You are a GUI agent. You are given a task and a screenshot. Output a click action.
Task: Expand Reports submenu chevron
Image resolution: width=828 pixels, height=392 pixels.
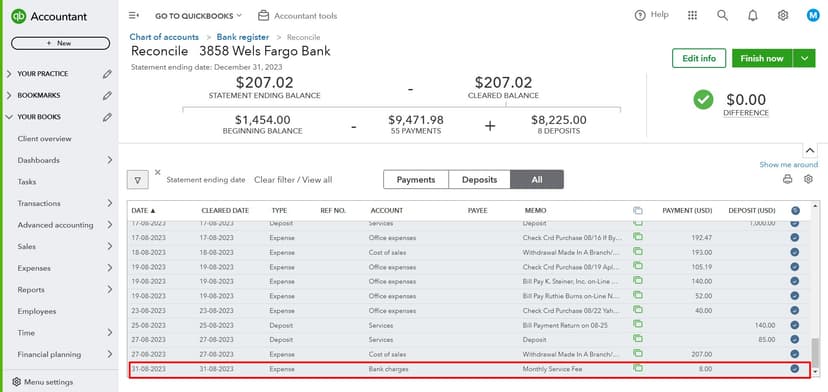coord(109,290)
